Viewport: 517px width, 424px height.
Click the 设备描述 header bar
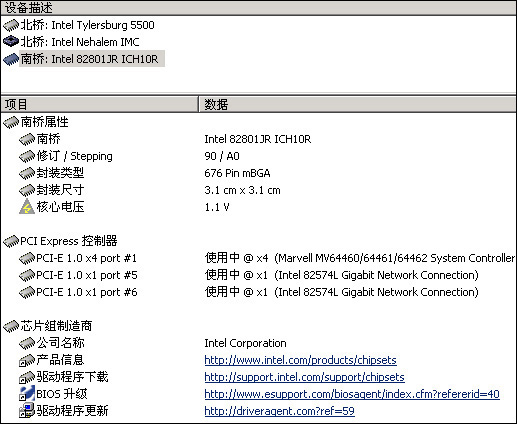point(258,8)
